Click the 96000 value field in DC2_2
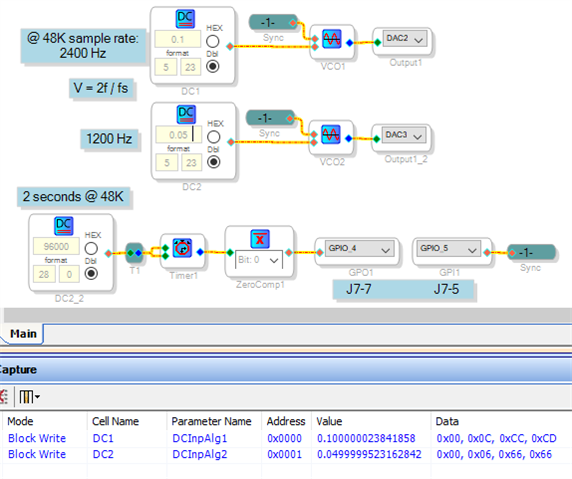 tap(56, 247)
